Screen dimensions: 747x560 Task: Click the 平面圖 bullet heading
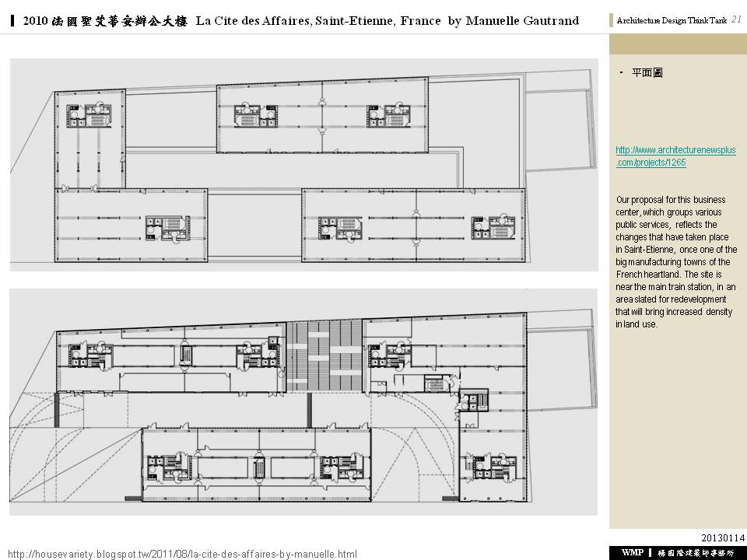click(647, 73)
